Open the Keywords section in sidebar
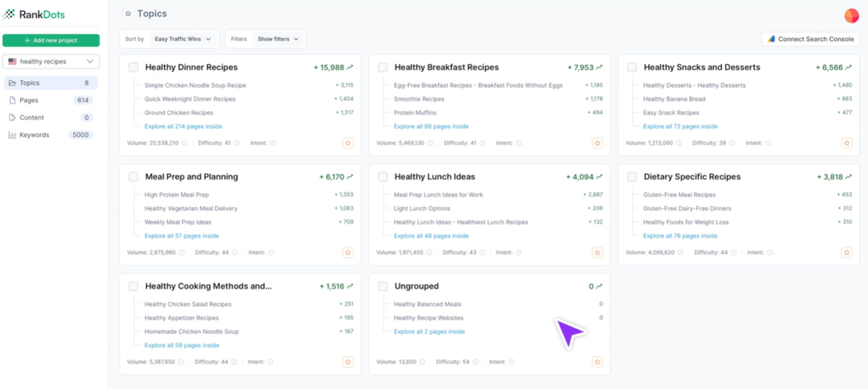Viewport: 868px width, 389px height. (51, 135)
